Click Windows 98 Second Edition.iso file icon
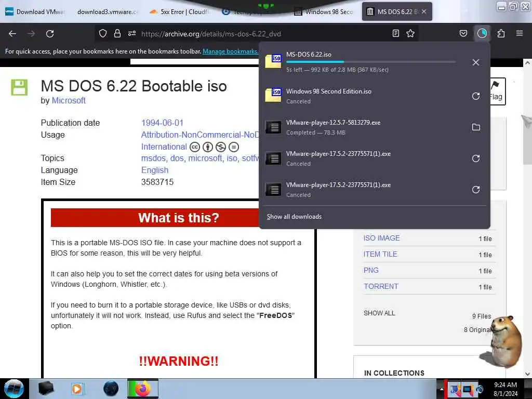The height and width of the screenshot is (399, 532). (x=273, y=95)
